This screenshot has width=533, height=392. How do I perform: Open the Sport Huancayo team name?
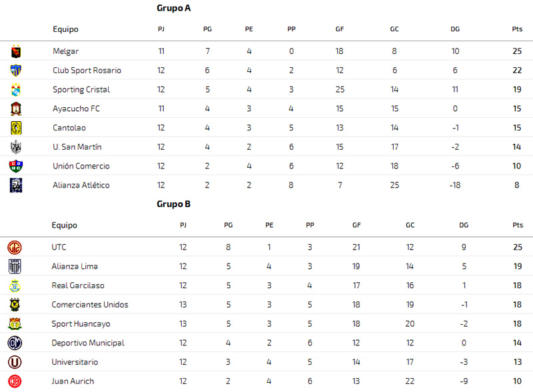pyautogui.click(x=81, y=323)
